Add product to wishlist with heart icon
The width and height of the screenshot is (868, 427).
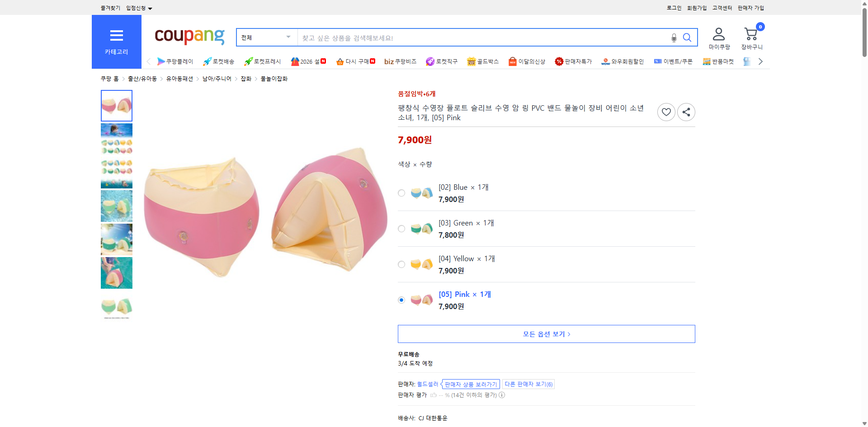click(666, 112)
